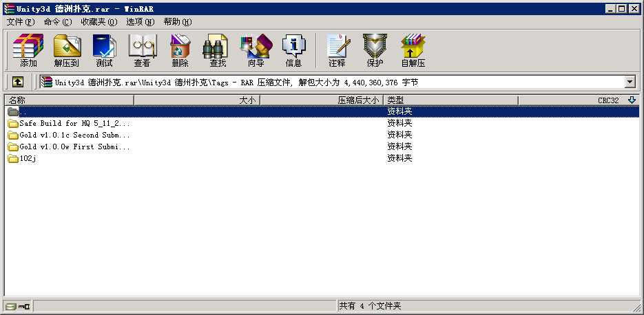Click the RAR archive icon in address bar

tap(46, 82)
